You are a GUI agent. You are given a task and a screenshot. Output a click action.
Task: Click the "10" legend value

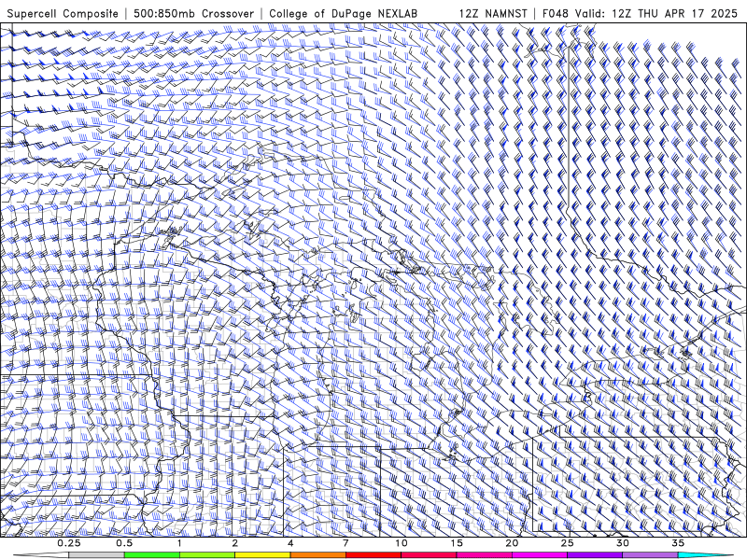pyautogui.click(x=402, y=543)
